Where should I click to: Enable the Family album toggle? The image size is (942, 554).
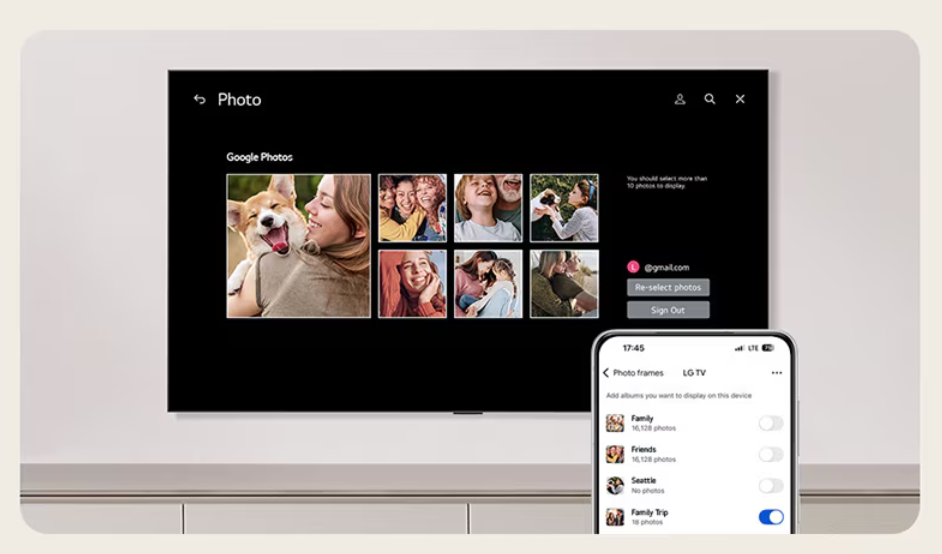click(x=770, y=423)
